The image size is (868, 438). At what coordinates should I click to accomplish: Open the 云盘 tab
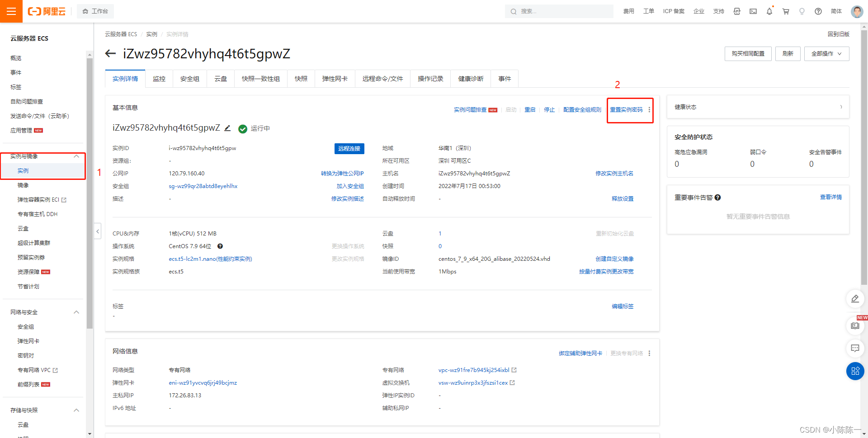pos(221,79)
